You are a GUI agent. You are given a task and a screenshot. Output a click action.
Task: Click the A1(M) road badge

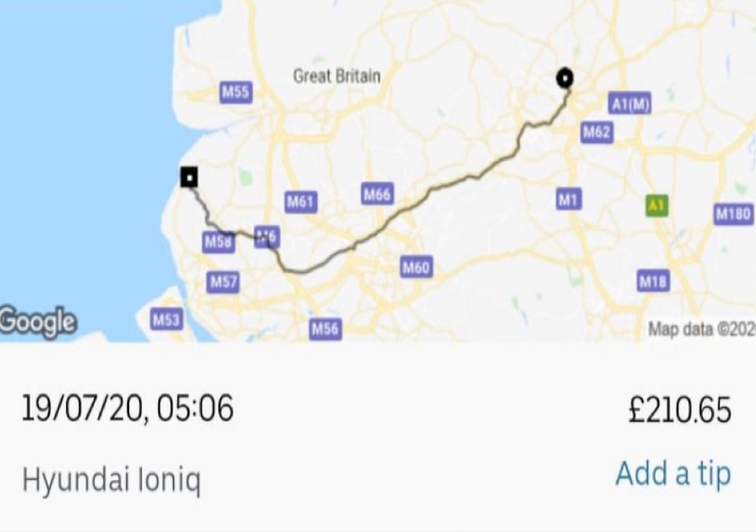(630, 103)
